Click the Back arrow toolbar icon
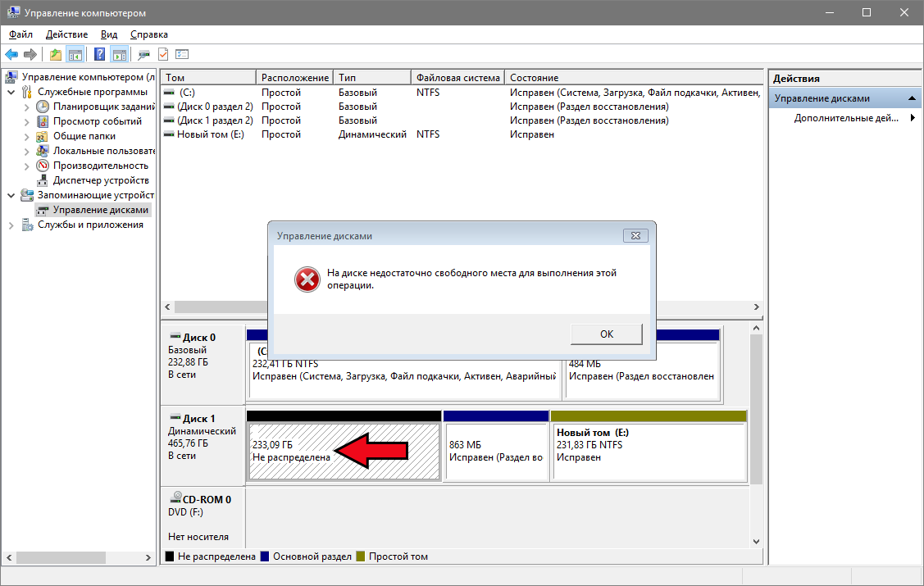This screenshot has height=586, width=924. click(x=11, y=54)
